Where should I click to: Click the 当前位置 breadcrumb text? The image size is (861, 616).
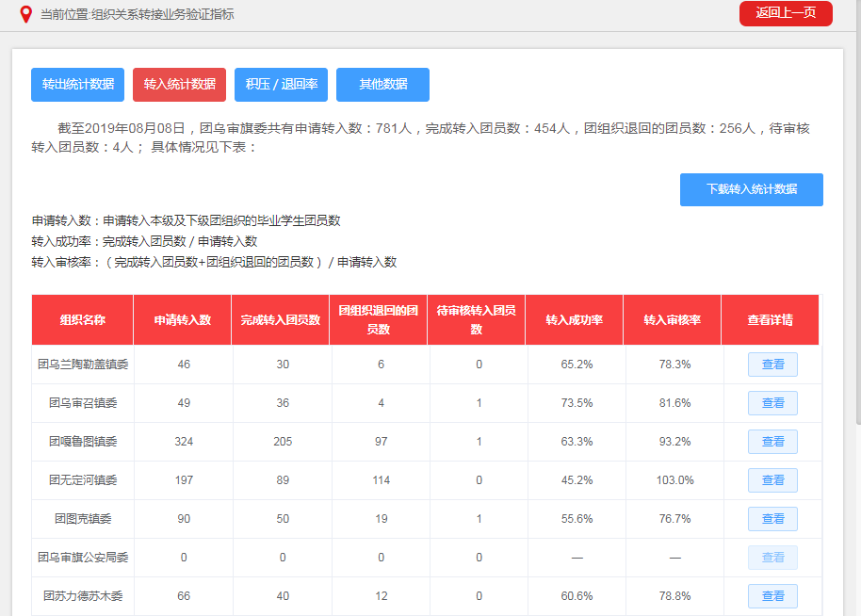coord(138,14)
